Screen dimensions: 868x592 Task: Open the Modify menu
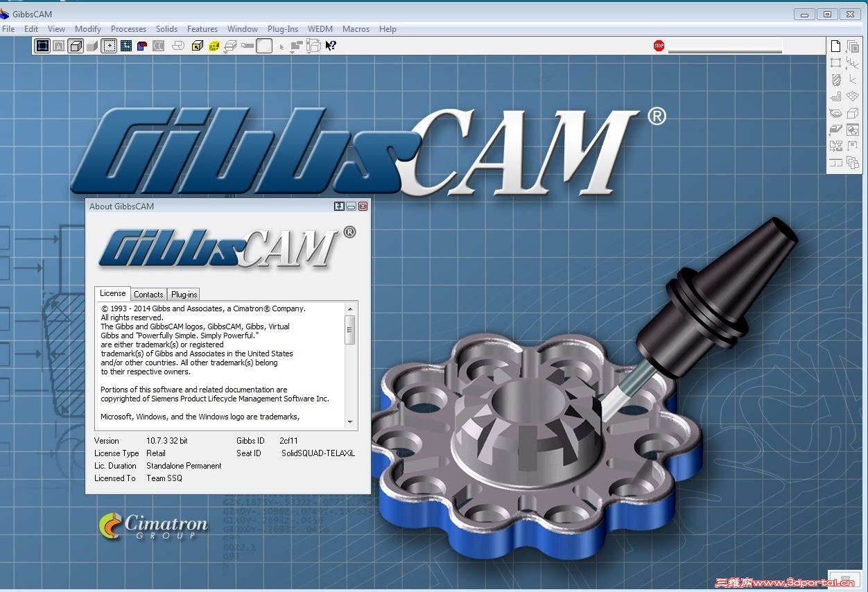click(88, 29)
